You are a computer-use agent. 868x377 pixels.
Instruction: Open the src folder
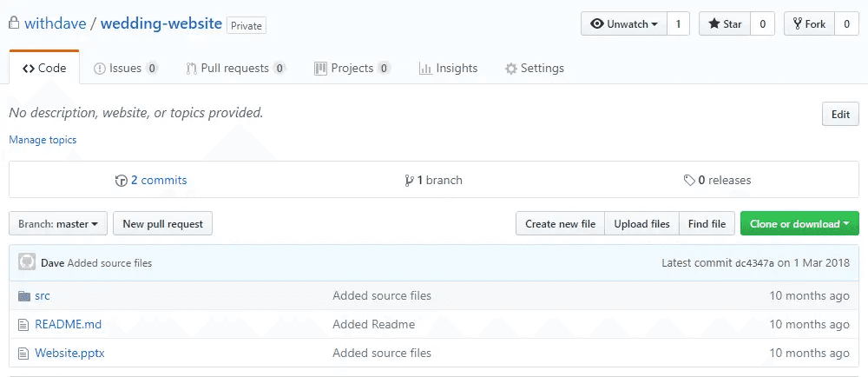pyautogui.click(x=42, y=296)
